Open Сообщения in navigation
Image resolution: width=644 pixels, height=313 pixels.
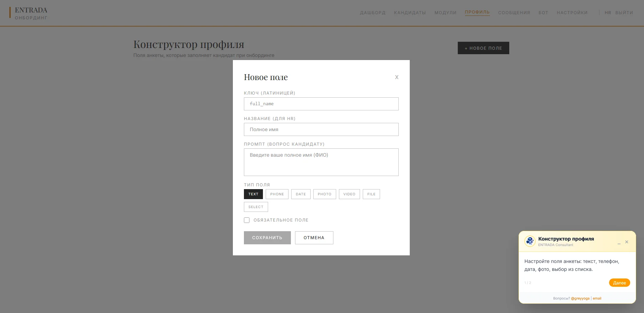pyautogui.click(x=514, y=13)
